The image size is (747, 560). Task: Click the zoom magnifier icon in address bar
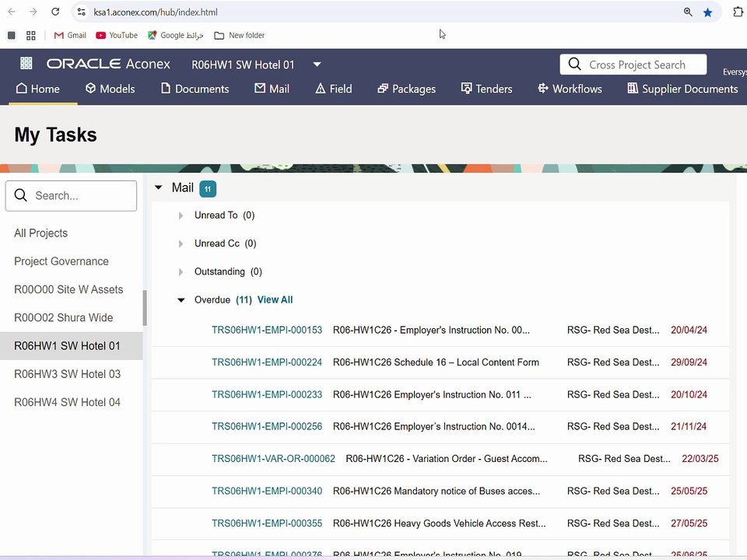(688, 12)
